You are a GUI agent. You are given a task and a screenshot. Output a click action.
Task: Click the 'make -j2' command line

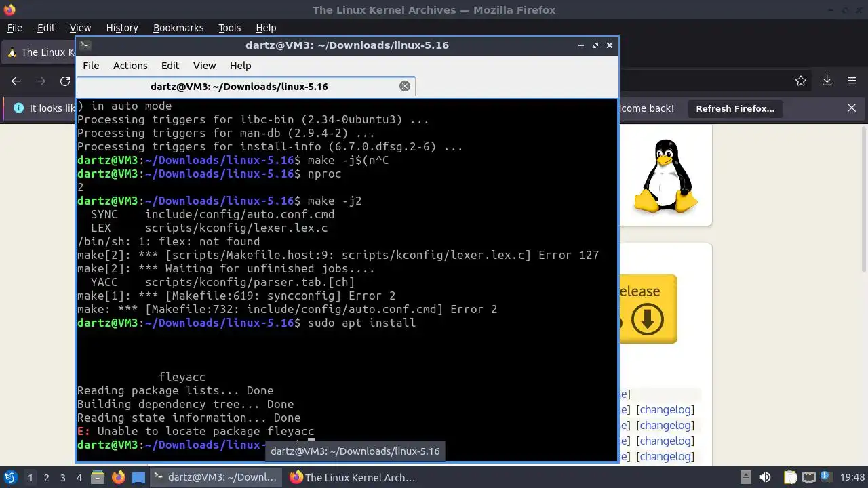click(x=220, y=201)
